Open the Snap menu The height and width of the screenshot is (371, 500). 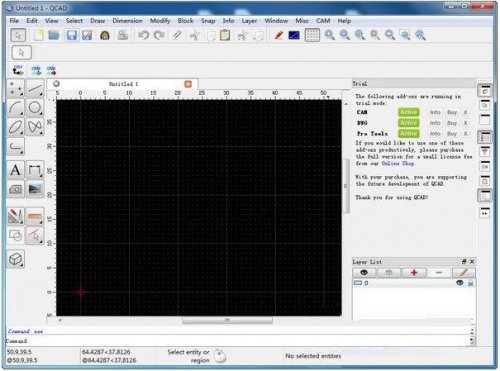[x=208, y=21]
